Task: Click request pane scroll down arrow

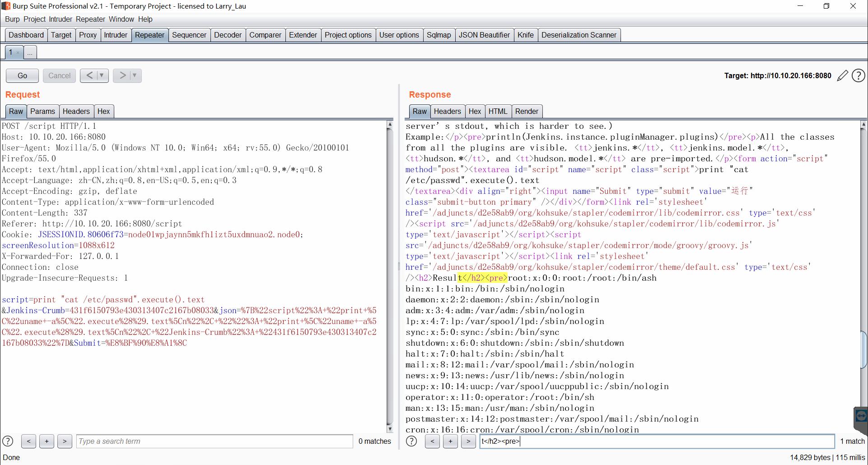Action: point(390,429)
